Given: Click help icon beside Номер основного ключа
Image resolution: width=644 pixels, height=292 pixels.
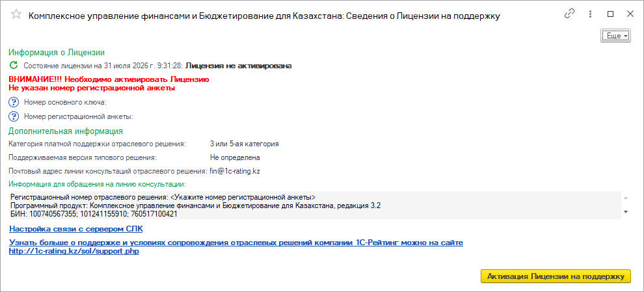Looking at the screenshot, I should (x=14, y=102).
